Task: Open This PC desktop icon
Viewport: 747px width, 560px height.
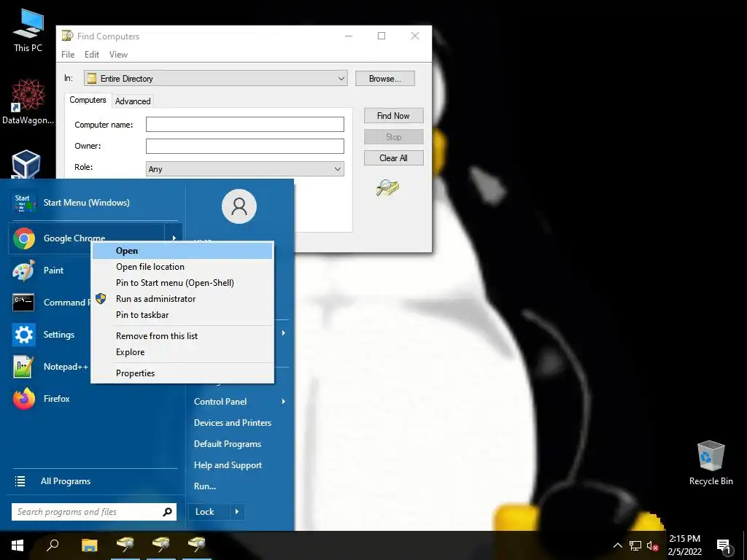Action: (28, 31)
